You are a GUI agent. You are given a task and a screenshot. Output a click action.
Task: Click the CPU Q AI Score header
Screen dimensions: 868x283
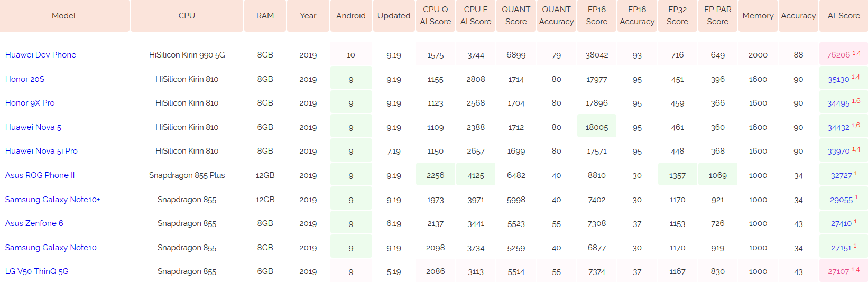[x=436, y=16]
